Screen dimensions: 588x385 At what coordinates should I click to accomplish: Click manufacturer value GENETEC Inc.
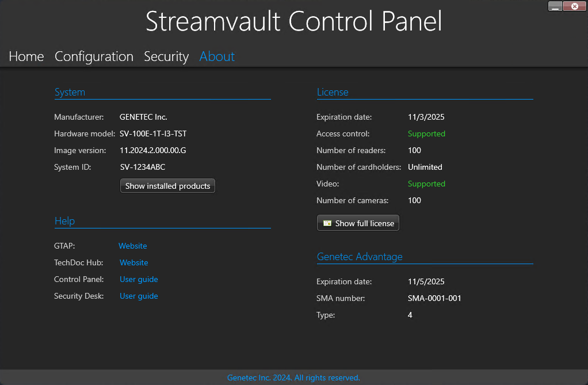pos(143,117)
